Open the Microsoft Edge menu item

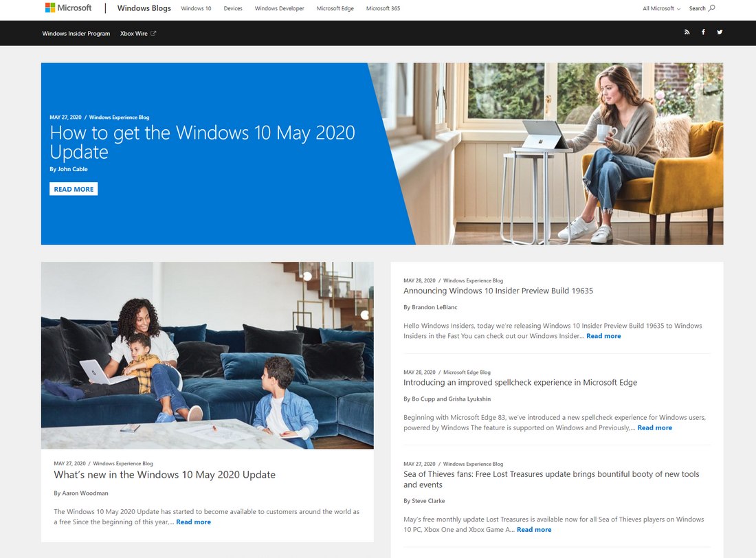[x=335, y=9]
